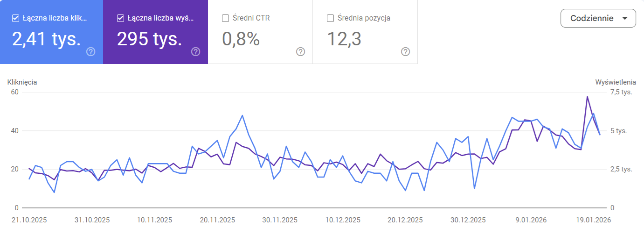Open the Codziennie granularity dropdown

pyautogui.click(x=598, y=19)
